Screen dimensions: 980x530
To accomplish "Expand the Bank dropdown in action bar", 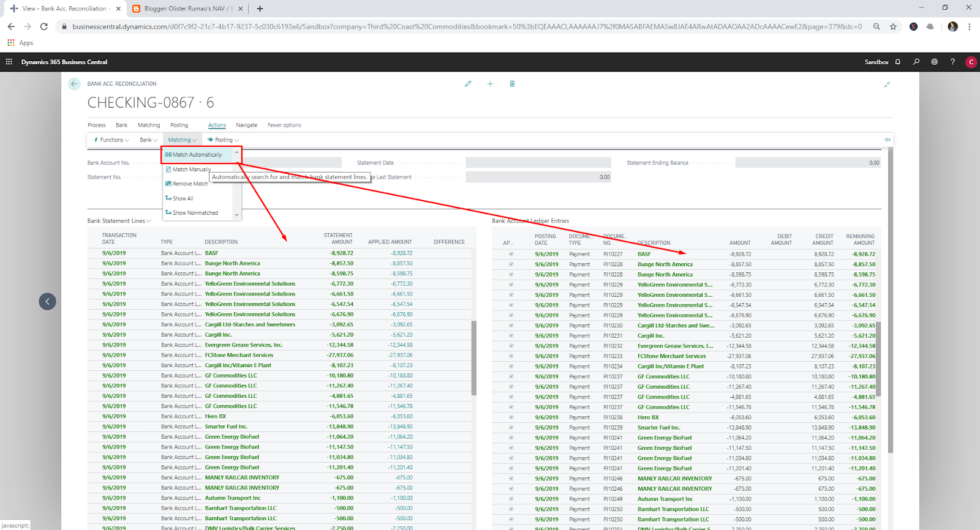I will click(x=148, y=140).
